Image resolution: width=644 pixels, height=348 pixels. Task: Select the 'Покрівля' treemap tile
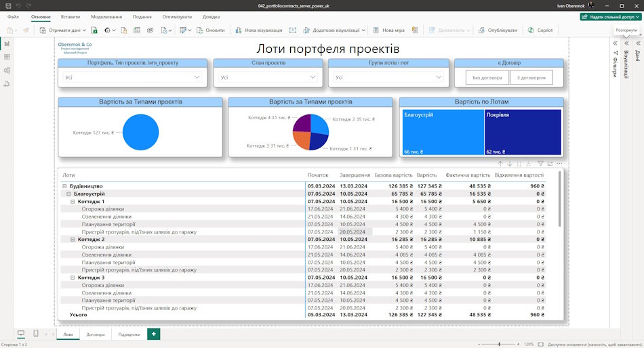click(523, 132)
